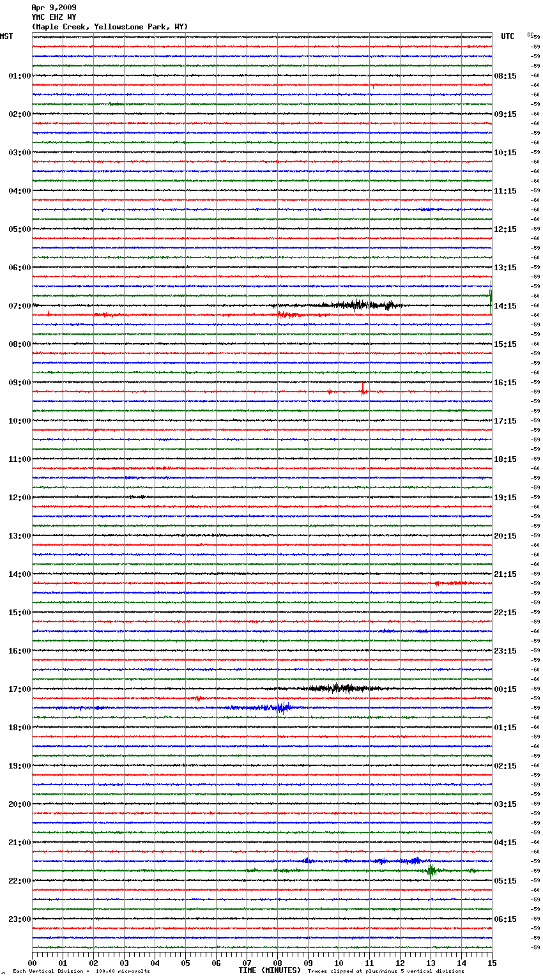Click the red burst on the 14:15 MST trace
This screenshot has height=980, width=543.
[x=454, y=583]
